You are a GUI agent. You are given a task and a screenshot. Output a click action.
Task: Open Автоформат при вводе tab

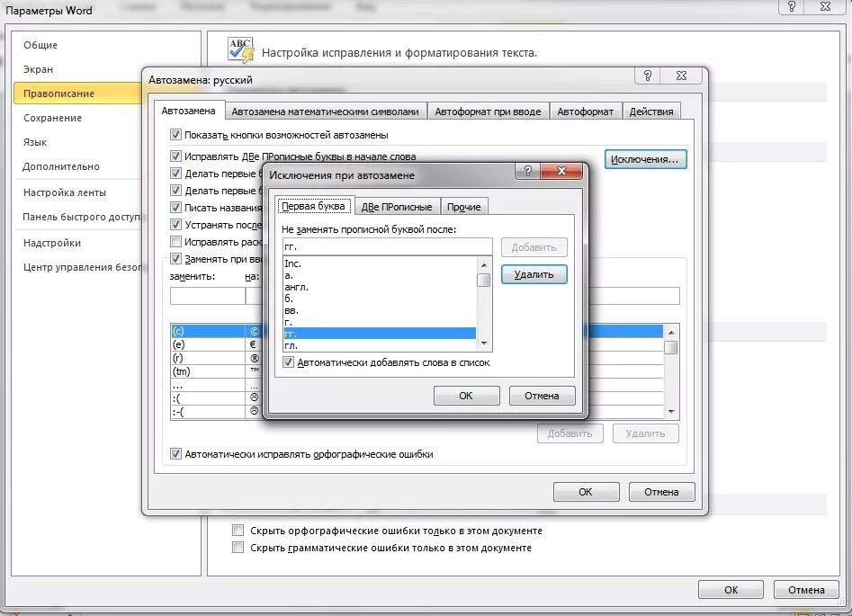click(x=488, y=112)
